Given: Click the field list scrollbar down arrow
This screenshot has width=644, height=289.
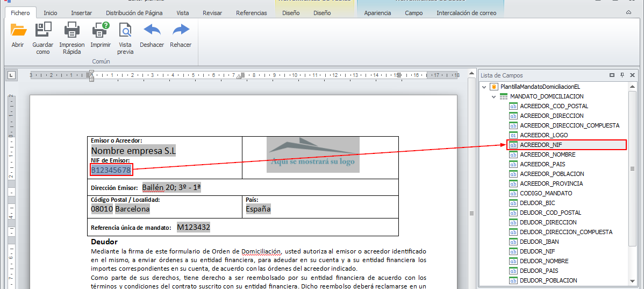Looking at the screenshot, I should 632,281.
